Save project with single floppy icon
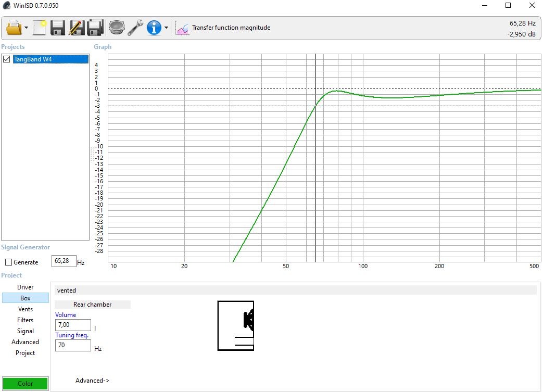The width and height of the screenshot is (543, 392). [x=57, y=28]
